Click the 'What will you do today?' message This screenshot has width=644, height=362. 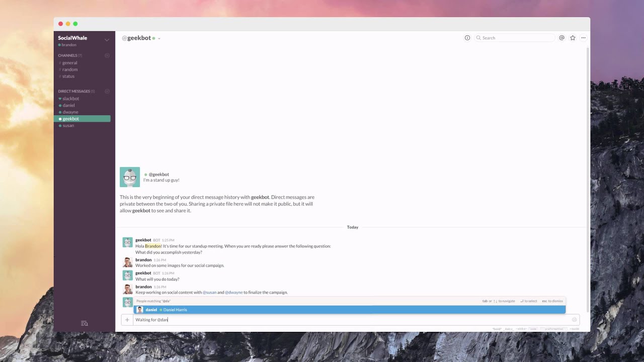[157, 279]
